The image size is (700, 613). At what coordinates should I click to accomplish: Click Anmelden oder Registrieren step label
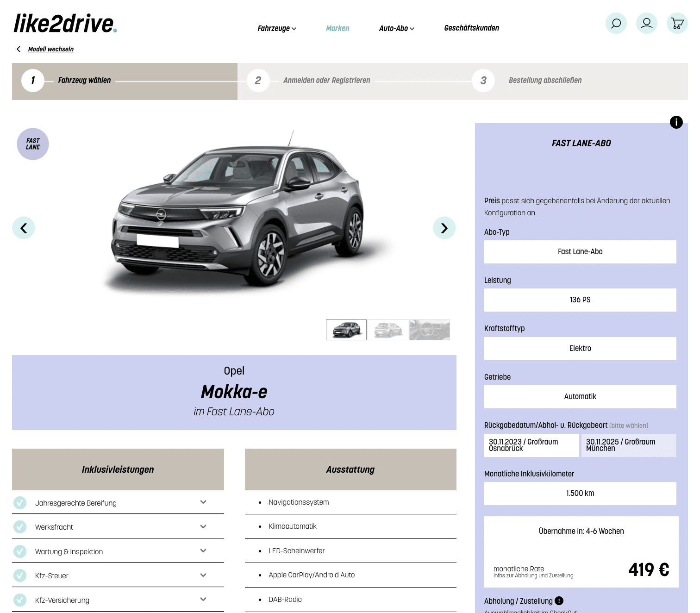click(327, 81)
